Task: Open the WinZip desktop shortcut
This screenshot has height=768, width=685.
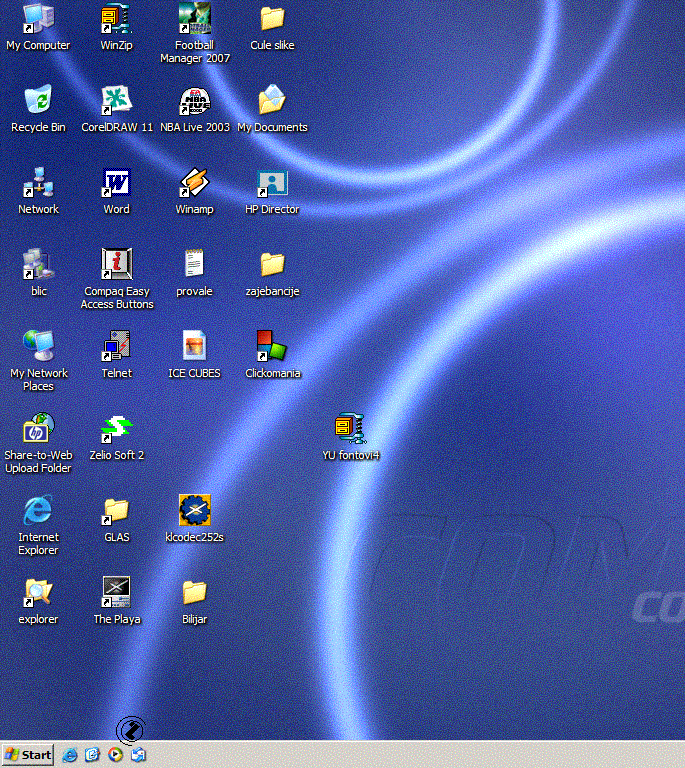Action: pos(116,19)
